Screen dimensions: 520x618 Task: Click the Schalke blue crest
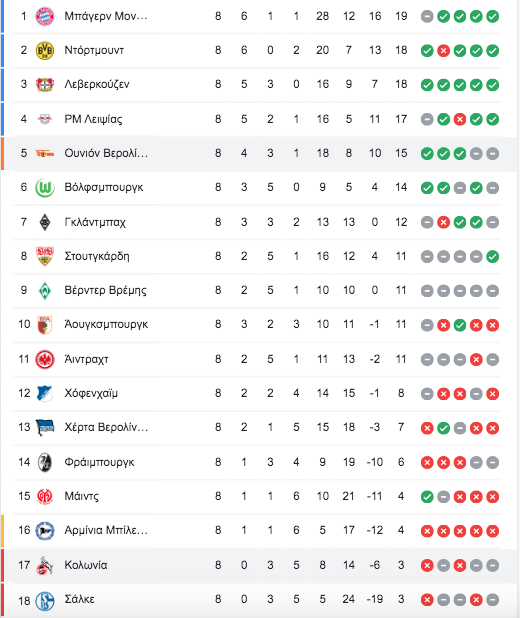tap(45, 601)
